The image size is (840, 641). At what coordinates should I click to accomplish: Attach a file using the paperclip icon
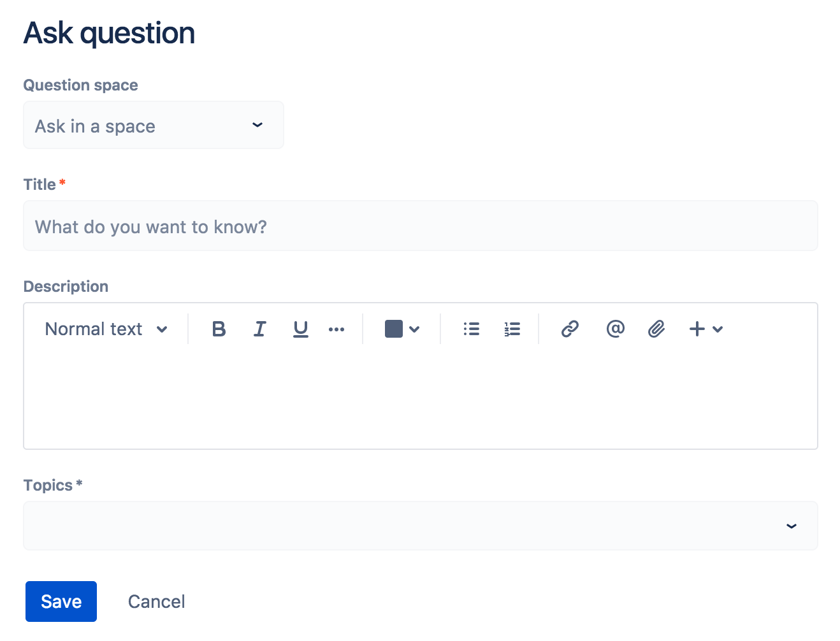656,329
